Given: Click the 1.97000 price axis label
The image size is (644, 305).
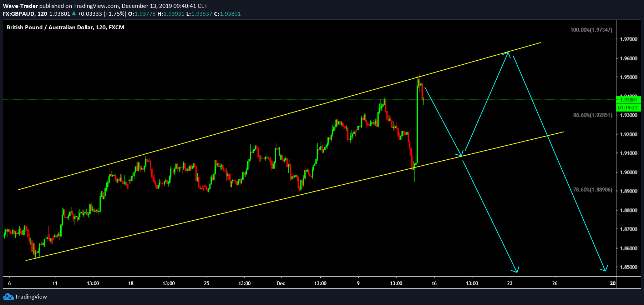Looking at the screenshot, I should point(629,39).
